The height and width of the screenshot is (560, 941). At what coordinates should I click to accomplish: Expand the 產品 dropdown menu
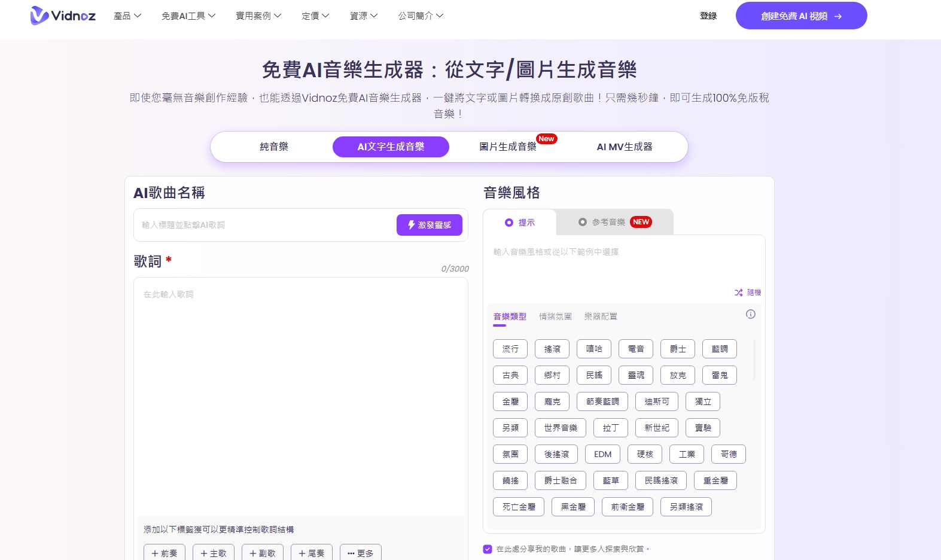point(127,16)
